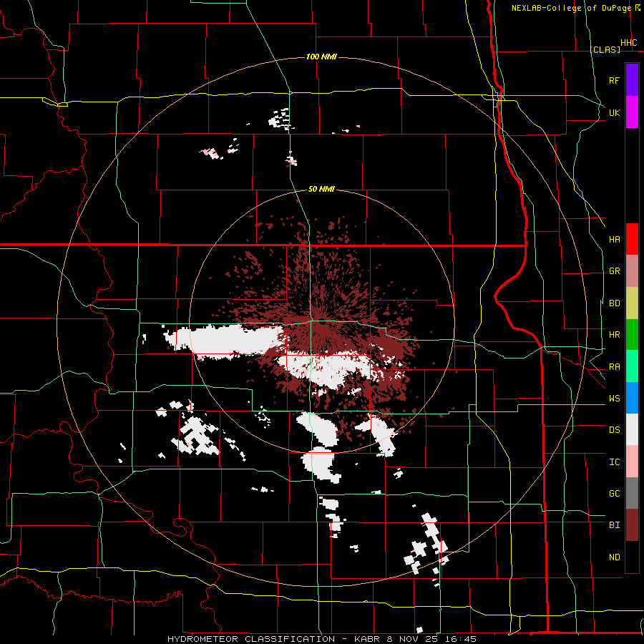Click the BI legend label
Image resolution: width=644 pixels, height=644 pixels.
tap(614, 525)
